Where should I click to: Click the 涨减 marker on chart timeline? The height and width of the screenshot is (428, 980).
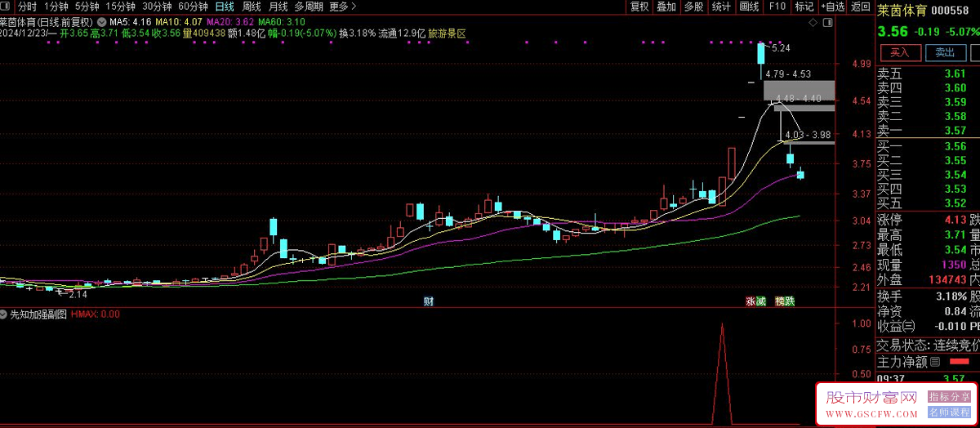755,301
